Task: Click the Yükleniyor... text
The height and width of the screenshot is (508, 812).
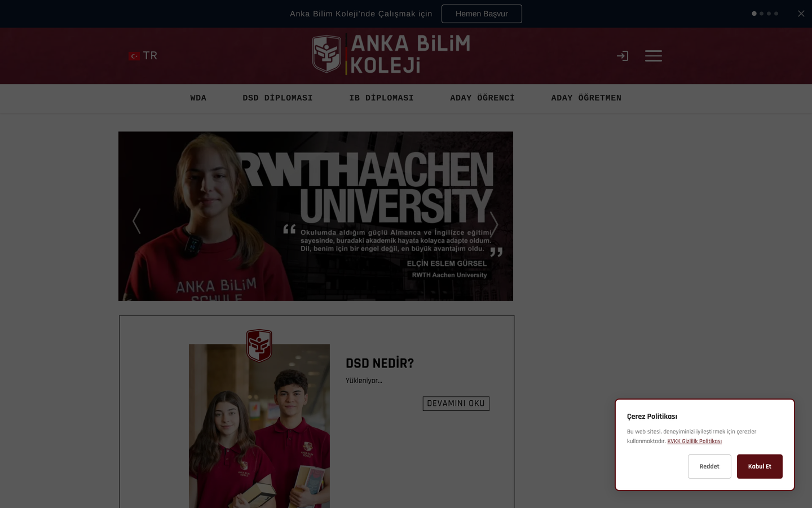Action: [364, 380]
